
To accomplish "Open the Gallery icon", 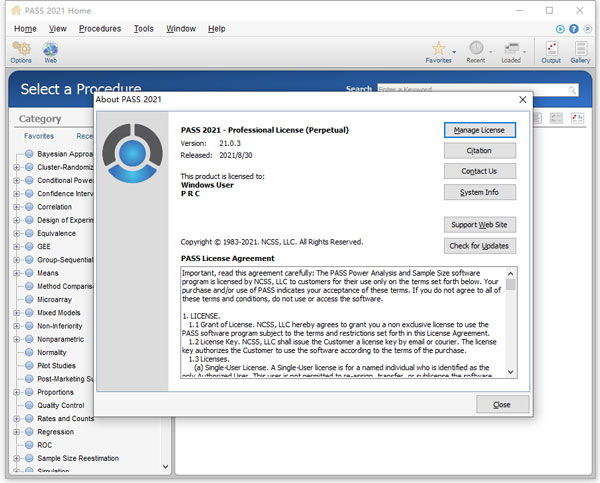I will 580,48.
